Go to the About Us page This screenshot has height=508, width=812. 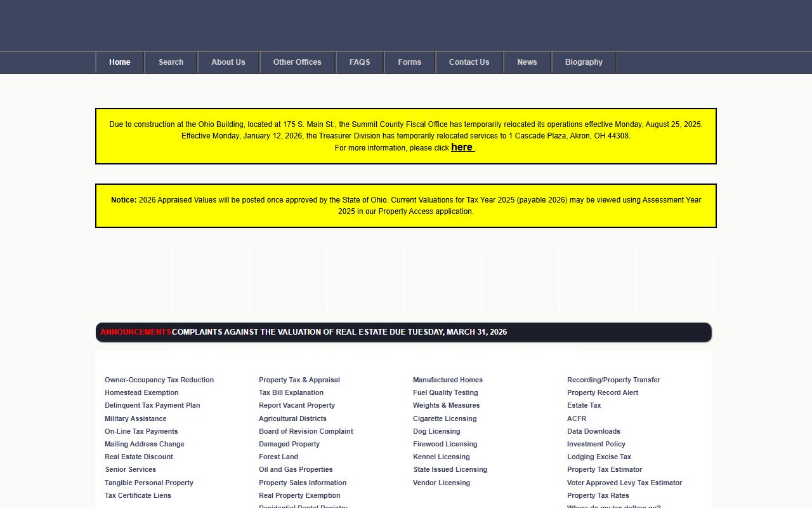point(228,62)
